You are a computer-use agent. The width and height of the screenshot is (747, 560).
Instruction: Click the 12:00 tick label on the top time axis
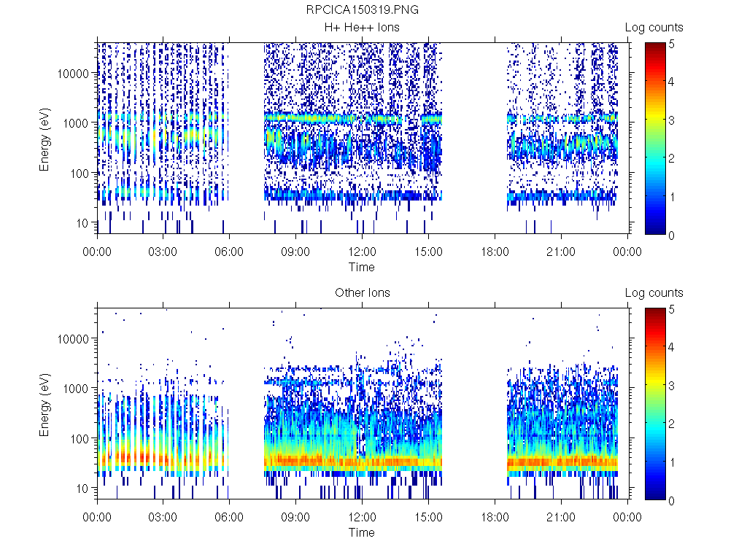[362, 252]
